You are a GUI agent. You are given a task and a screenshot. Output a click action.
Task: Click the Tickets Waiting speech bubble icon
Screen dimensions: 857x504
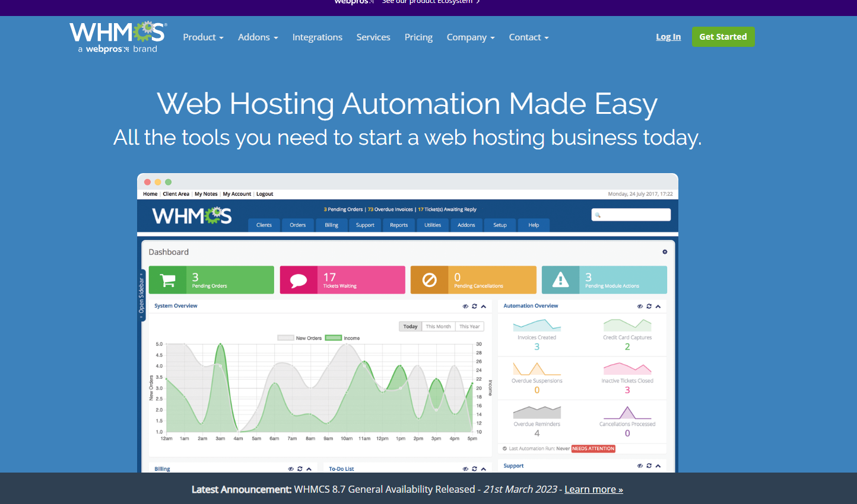point(299,280)
